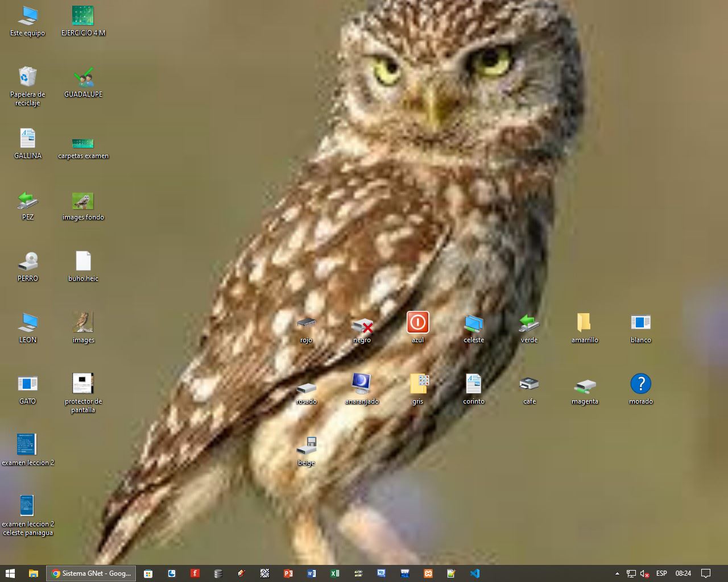
Task: Click the 08:24 taskbar clock
Action: [683, 573]
